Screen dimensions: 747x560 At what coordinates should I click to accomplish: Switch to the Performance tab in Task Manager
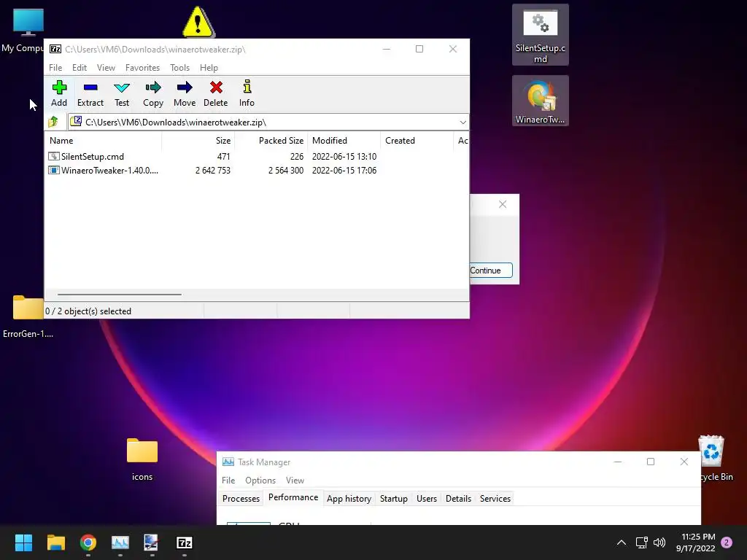tap(293, 497)
